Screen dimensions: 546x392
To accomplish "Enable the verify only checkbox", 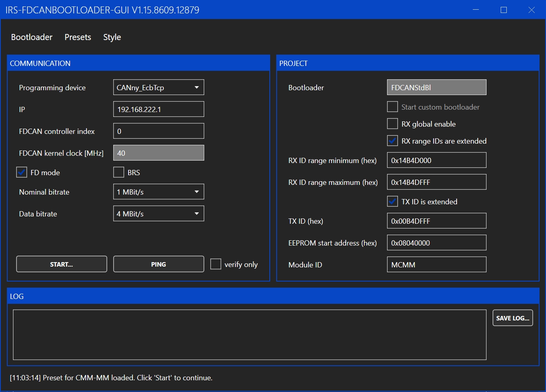I will 216,264.
